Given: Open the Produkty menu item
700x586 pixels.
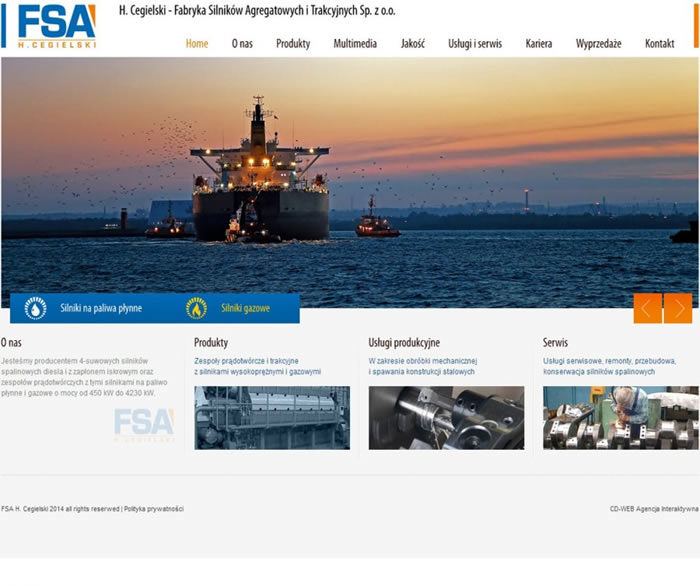Looking at the screenshot, I should click(293, 44).
